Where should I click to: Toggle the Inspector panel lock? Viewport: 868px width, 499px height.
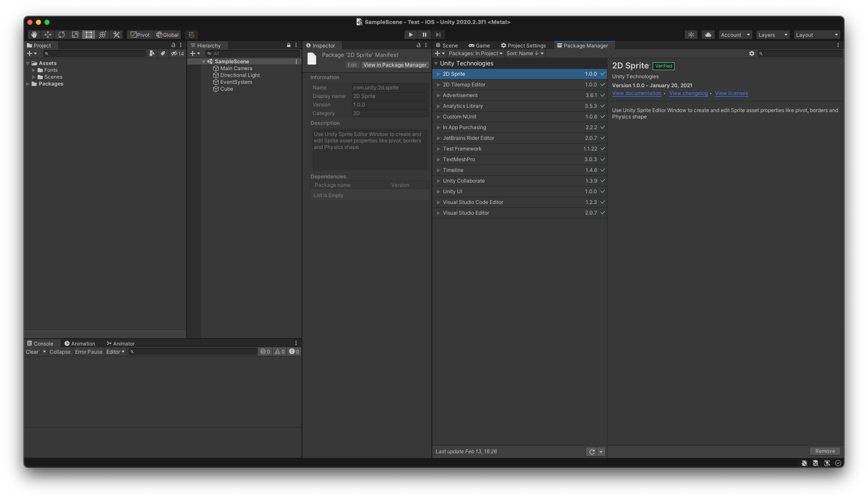click(x=418, y=45)
